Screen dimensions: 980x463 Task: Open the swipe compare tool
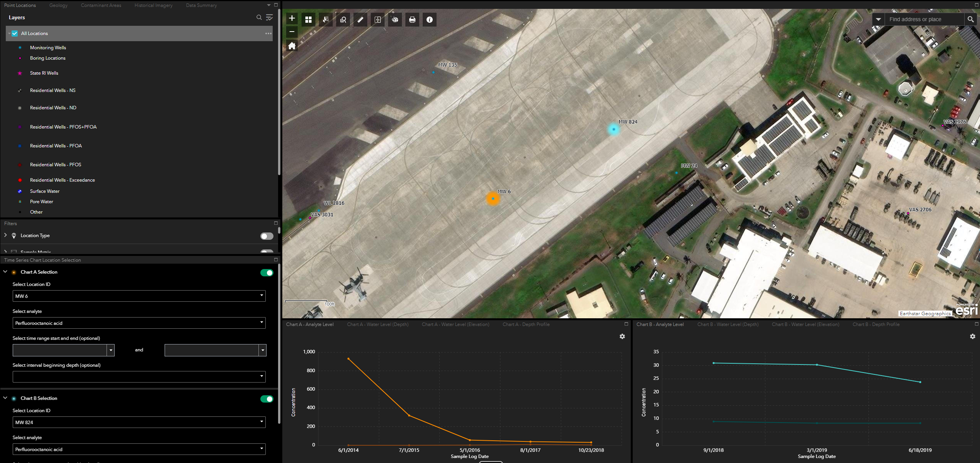coord(378,20)
